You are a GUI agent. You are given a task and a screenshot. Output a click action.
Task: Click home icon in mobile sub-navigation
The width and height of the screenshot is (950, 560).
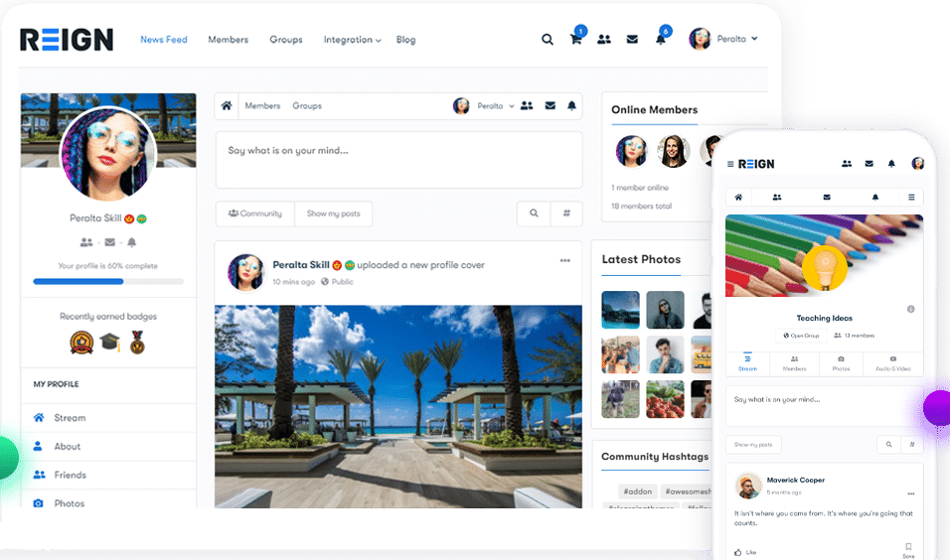(x=738, y=198)
